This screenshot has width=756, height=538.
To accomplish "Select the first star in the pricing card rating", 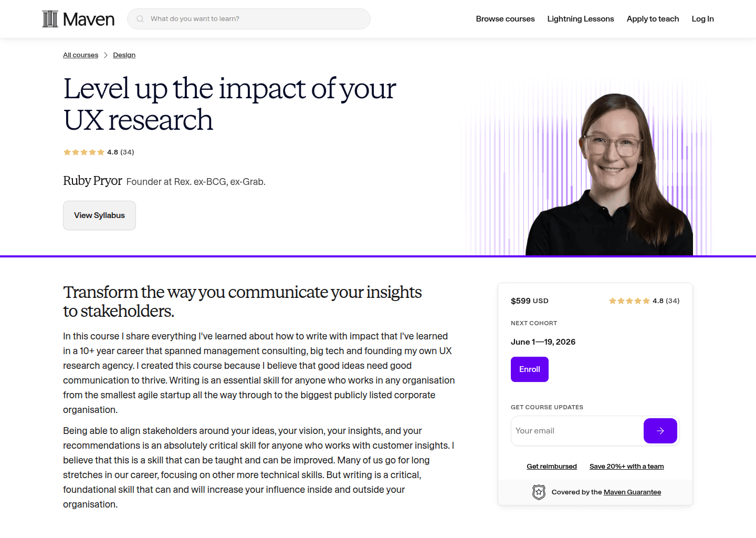I will (612, 301).
